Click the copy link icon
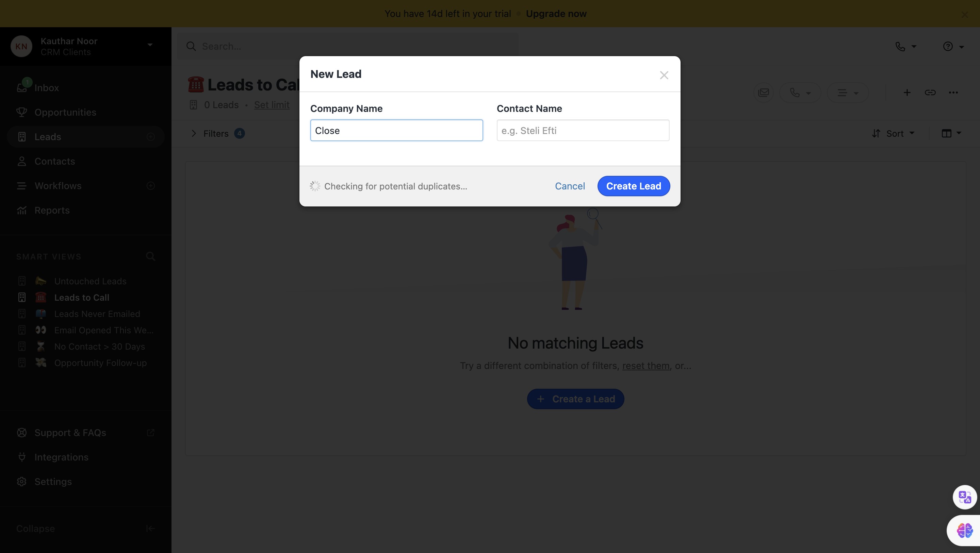980x553 pixels. pyautogui.click(x=930, y=93)
